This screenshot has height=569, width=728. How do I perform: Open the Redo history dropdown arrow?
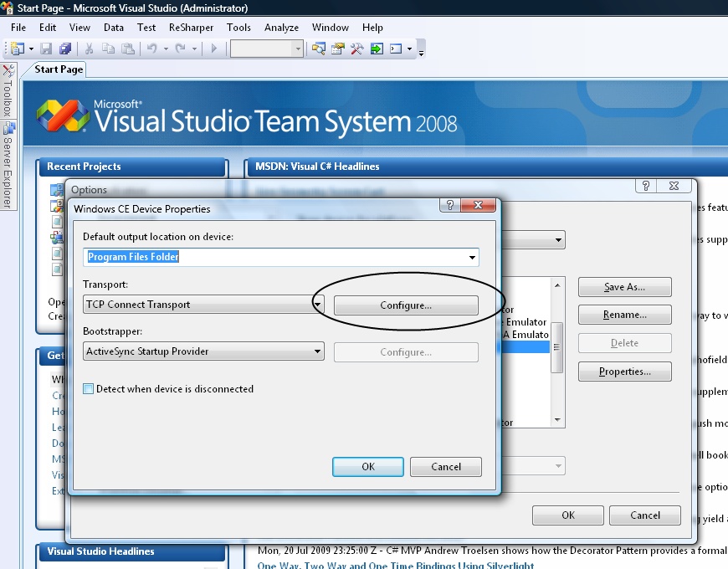point(194,49)
